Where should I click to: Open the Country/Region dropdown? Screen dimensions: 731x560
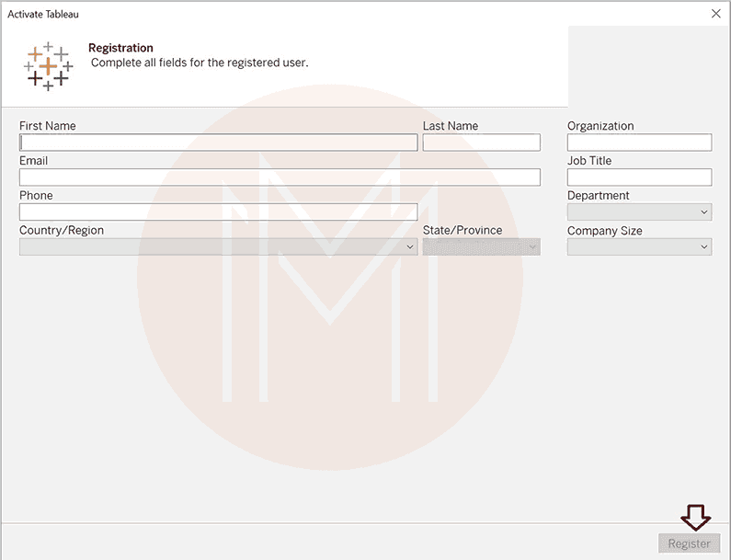tap(218, 247)
